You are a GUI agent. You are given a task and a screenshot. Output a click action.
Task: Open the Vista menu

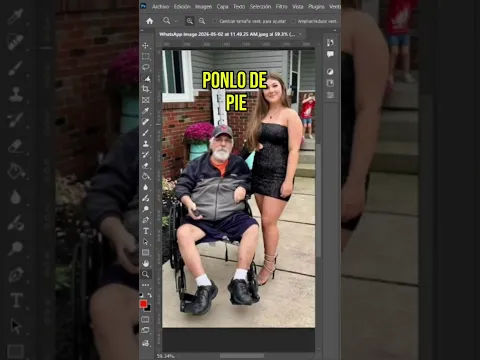(x=298, y=7)
